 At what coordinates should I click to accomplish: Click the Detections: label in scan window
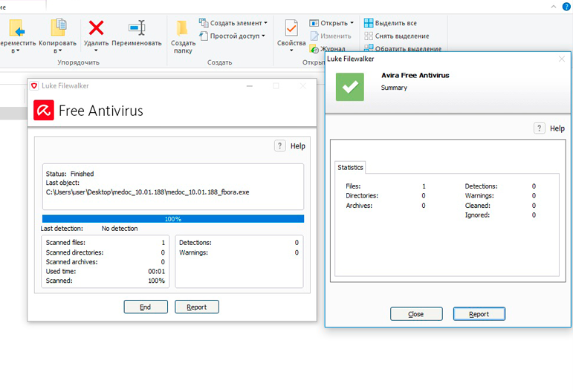click(195, 243)
